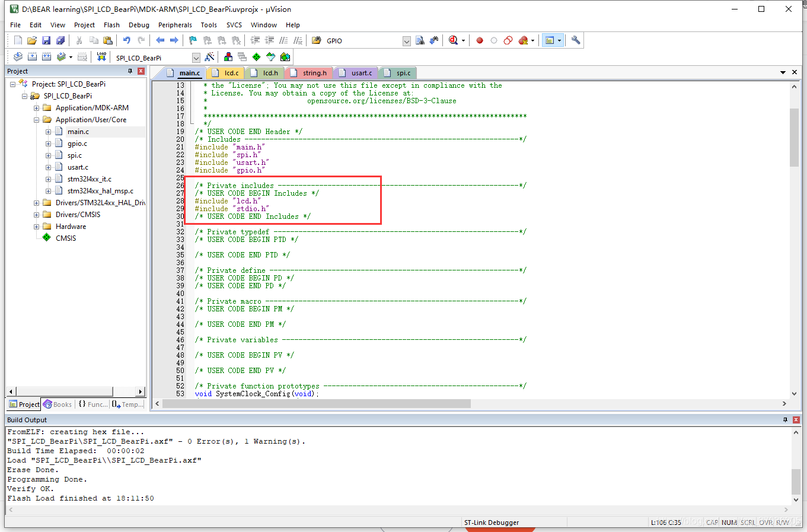The width and height of the screenshot is (807, 532).
Task: Insert a breakpoint with the red dot icon
Action: [480, 40]
